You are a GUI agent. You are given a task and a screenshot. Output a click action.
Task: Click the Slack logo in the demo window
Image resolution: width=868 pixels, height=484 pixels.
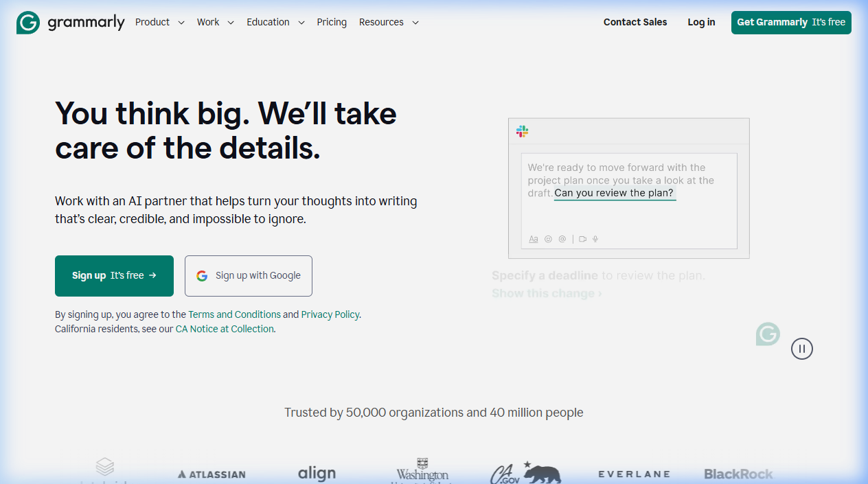click(523, 131)
